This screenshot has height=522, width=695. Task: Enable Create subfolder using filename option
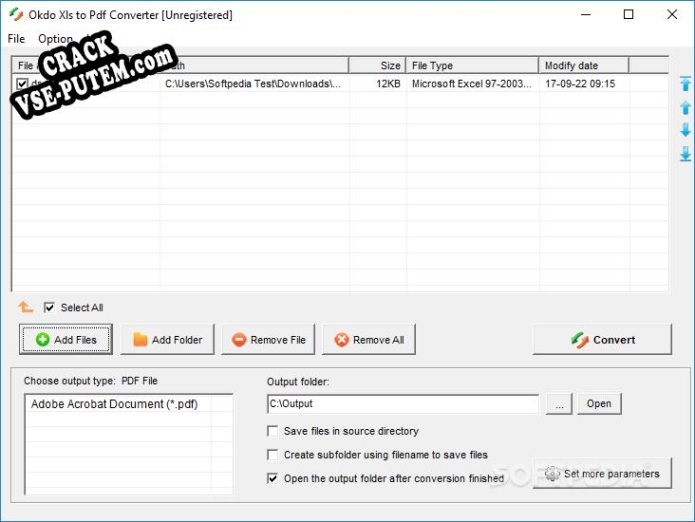[x=273, y=455]
